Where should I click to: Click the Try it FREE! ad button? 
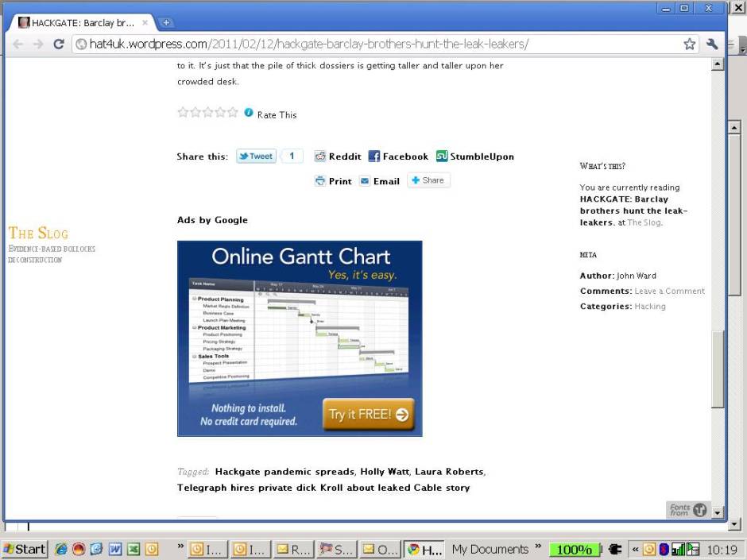pyautogui.click(x=368, y=414)
